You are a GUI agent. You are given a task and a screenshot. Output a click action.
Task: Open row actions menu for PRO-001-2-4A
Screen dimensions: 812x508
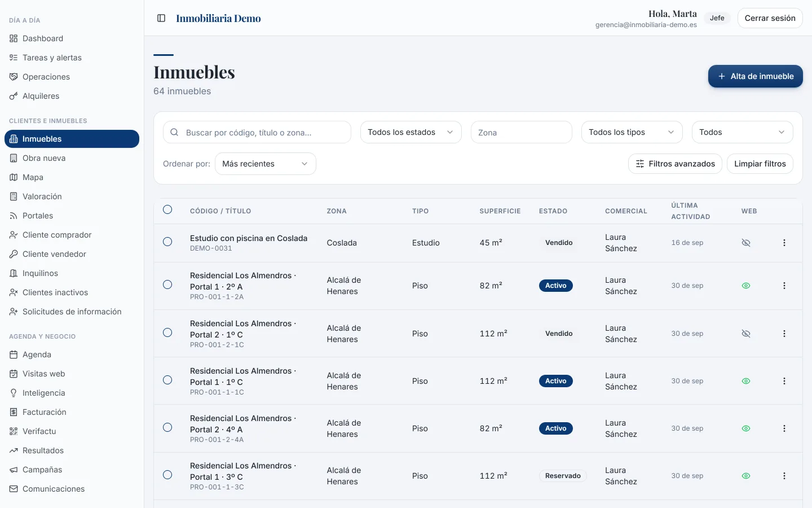coord(784,428)
